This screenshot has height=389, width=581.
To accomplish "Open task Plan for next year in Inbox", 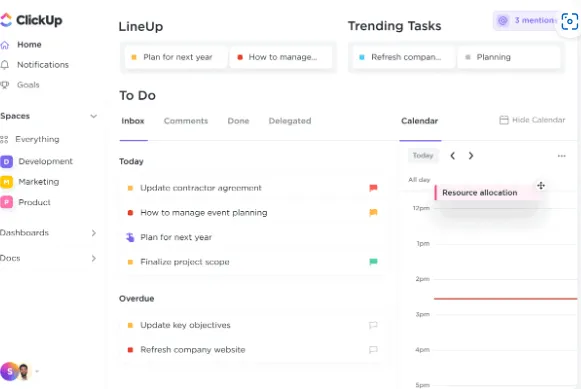I will coord(176,237).
